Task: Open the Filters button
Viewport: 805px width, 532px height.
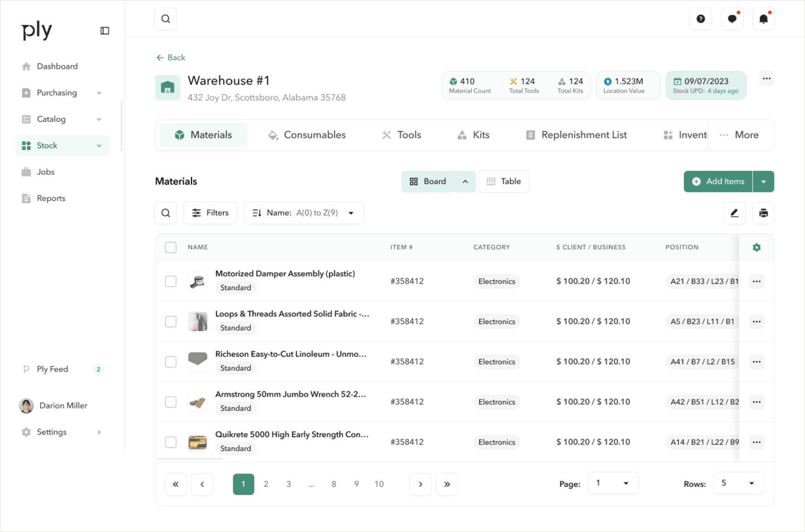Action: click(210, 213)
